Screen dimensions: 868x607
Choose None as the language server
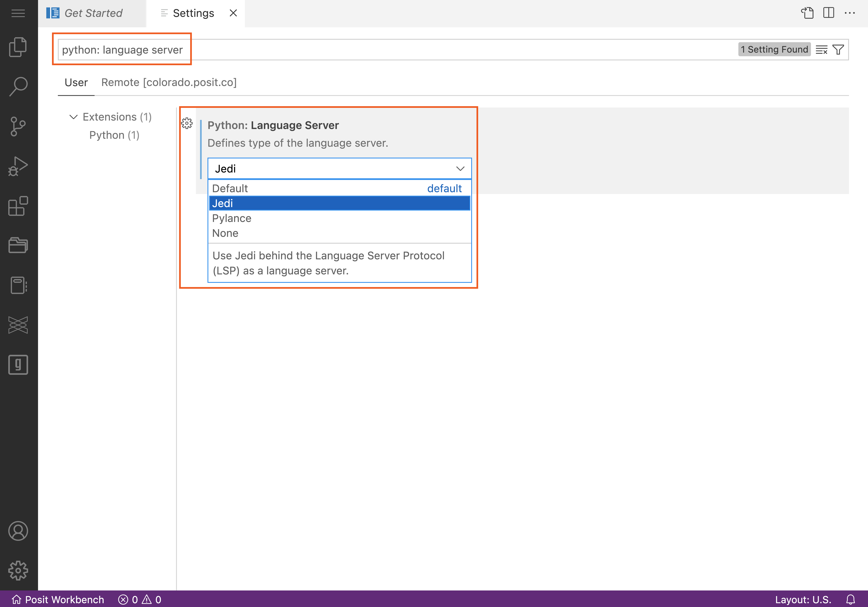point(339,233)
